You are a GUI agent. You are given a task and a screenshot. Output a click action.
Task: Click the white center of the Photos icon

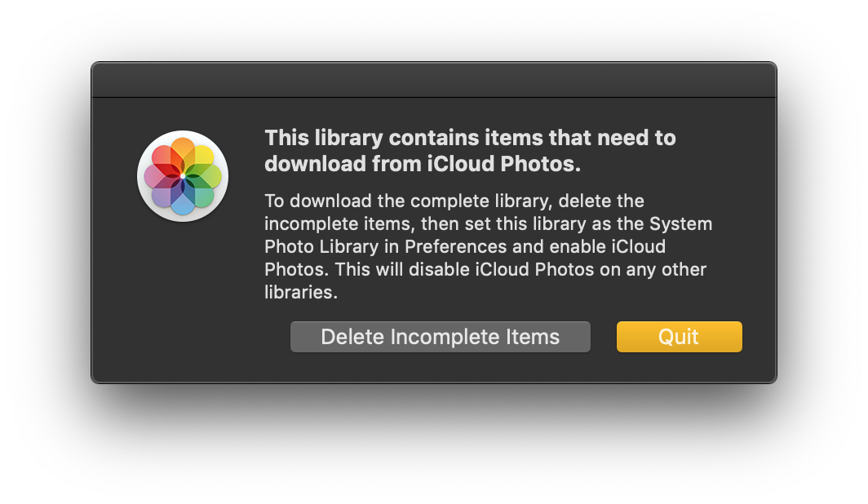[183, 176]
